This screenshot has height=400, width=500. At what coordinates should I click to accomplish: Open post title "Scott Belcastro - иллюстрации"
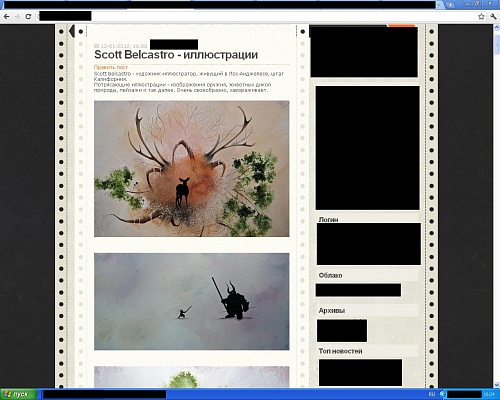pos(176,55)
